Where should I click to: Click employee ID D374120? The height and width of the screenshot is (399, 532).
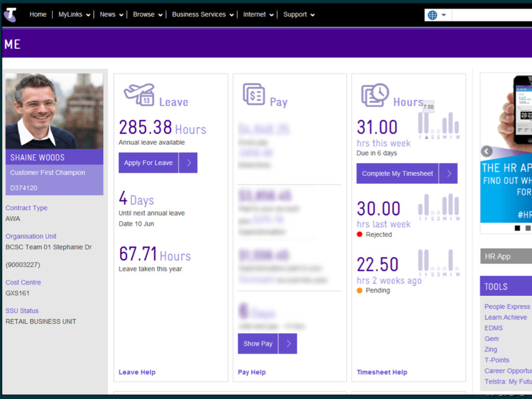click(x=24, y=188)
